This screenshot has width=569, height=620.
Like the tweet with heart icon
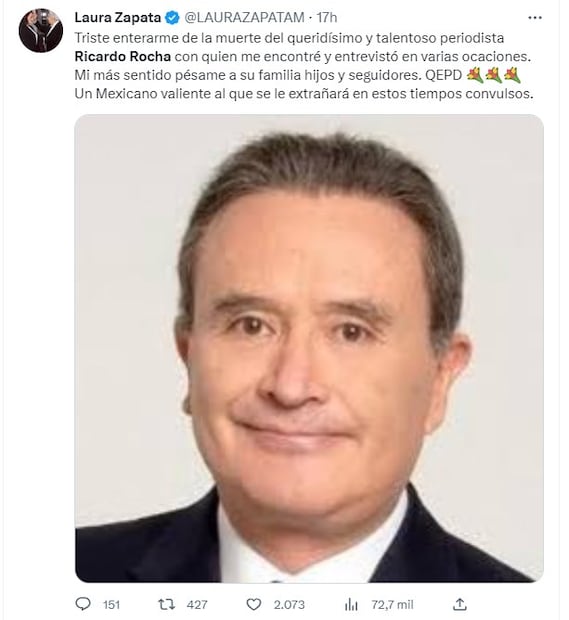click(254, 604)
